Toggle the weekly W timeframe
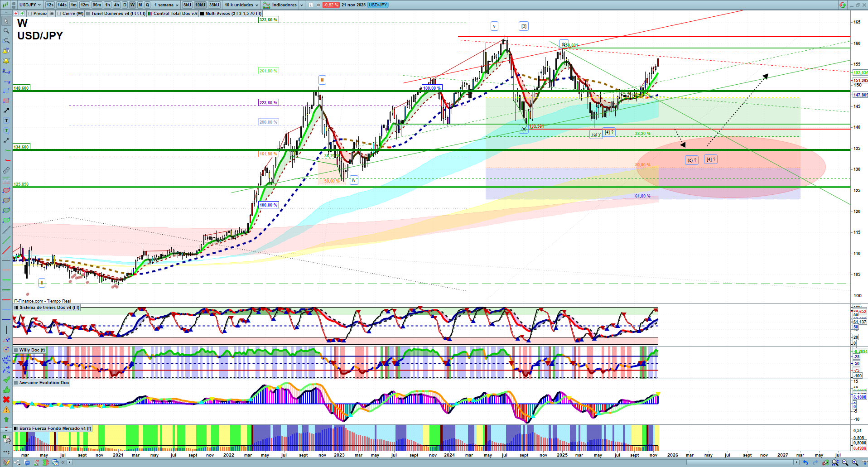868x467 pixels. coord(132,5)
